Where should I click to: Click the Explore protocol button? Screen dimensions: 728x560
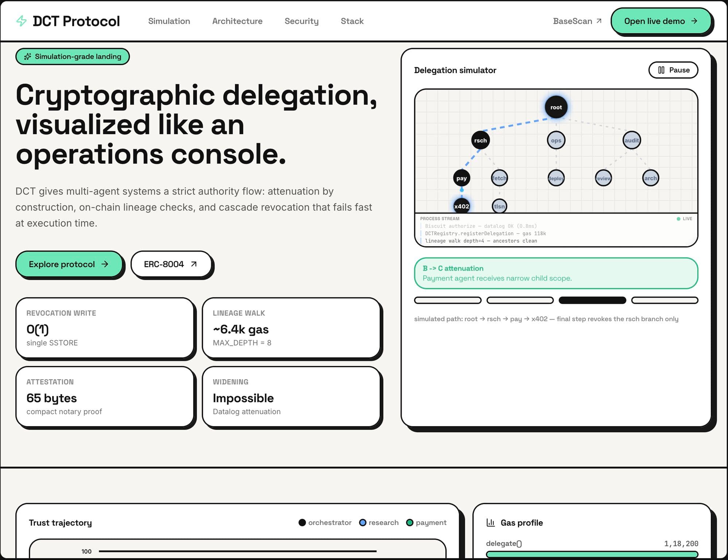tap(69, 264)
